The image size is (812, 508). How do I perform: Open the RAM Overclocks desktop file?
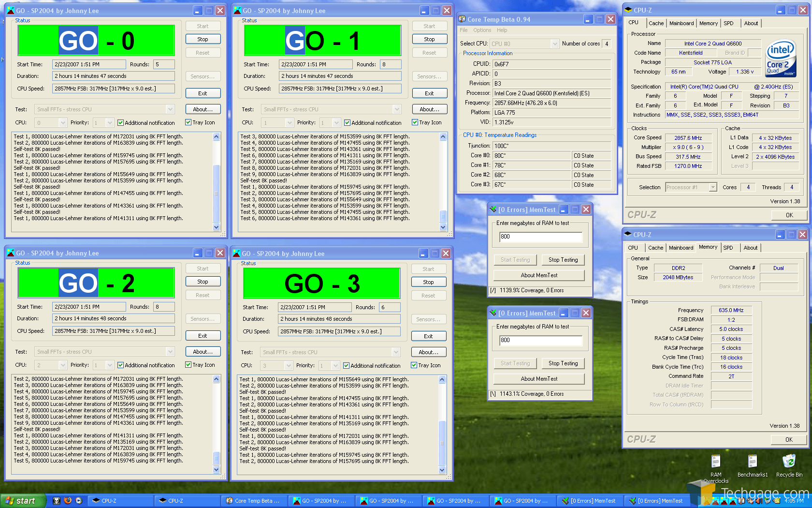pyautogui.click(x=716, y=468)
